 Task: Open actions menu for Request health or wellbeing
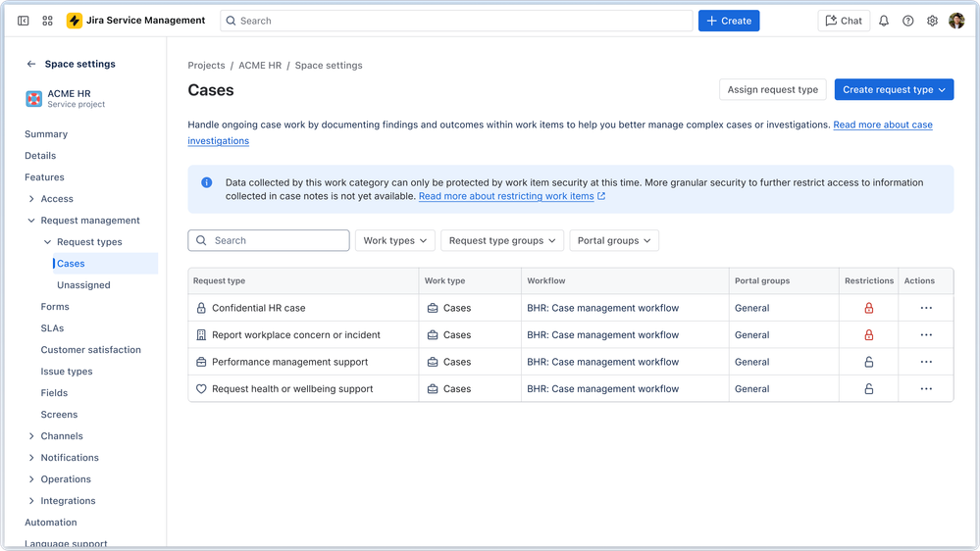[926, 388]
